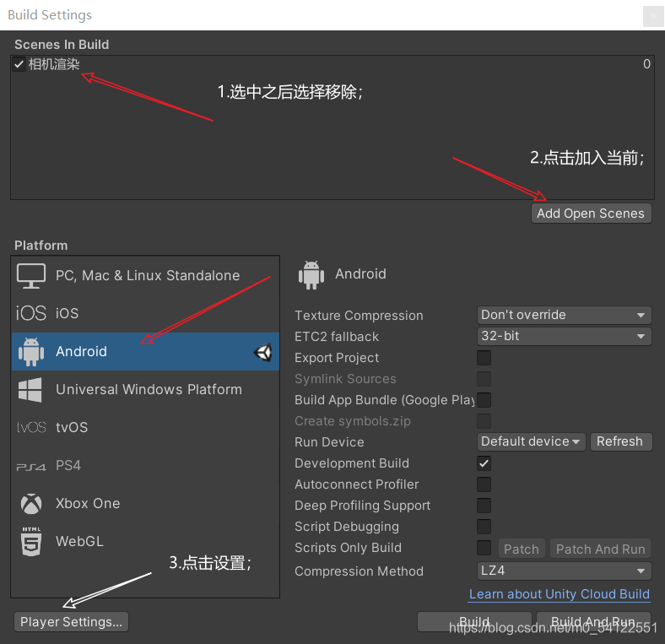
Task: Enable the Autoconnect Profiler checkbox
Action: 484,484
